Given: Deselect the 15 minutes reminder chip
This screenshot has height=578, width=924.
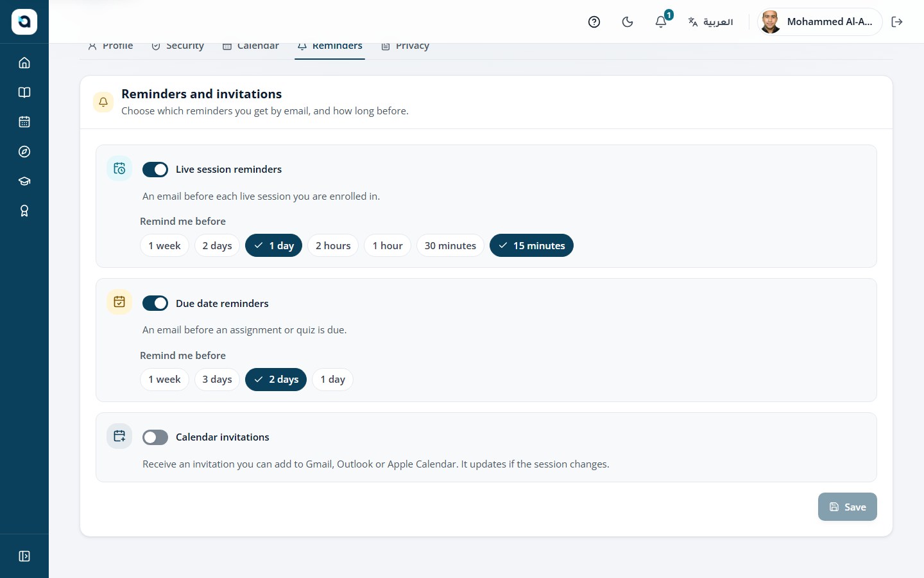Looking at the screenshot, I should pyautogui.click(x=531, y=245).
